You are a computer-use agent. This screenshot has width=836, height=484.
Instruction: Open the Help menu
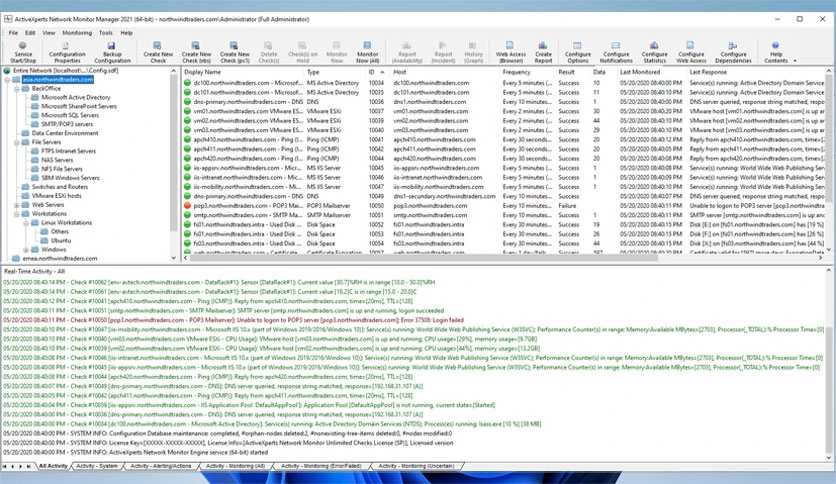126,33
